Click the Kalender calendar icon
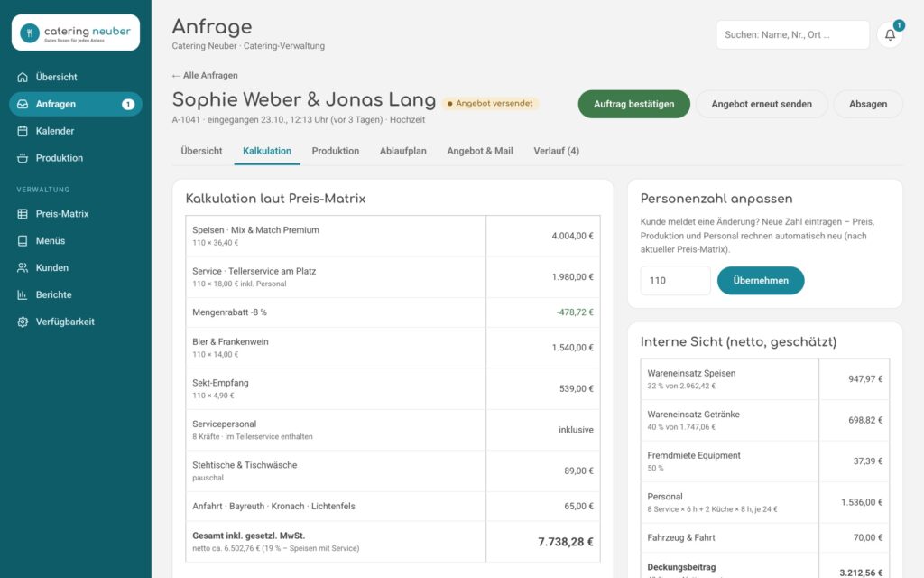 (x=23, y=131)
